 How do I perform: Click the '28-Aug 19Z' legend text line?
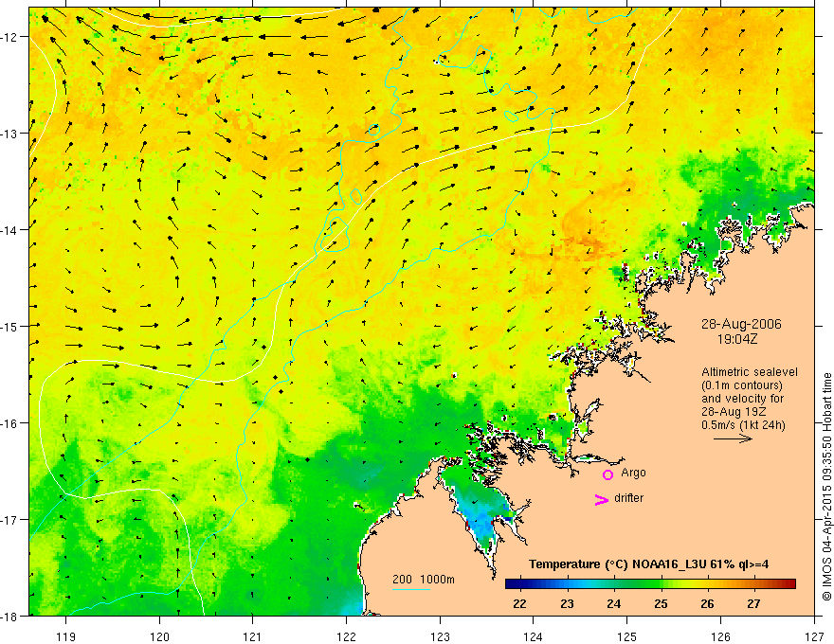[x=732, y=412]
